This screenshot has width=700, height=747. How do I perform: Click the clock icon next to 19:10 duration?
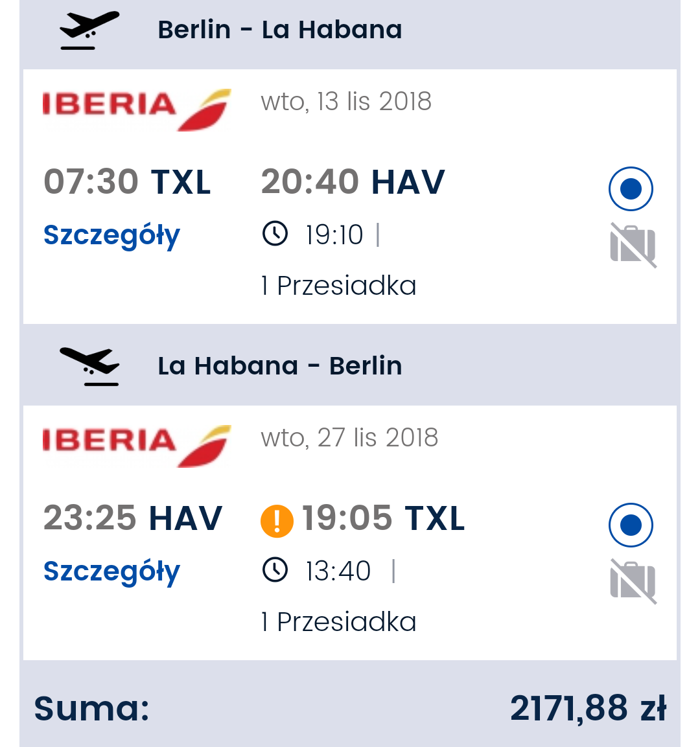pyautogui.click(x=275, y=233)
